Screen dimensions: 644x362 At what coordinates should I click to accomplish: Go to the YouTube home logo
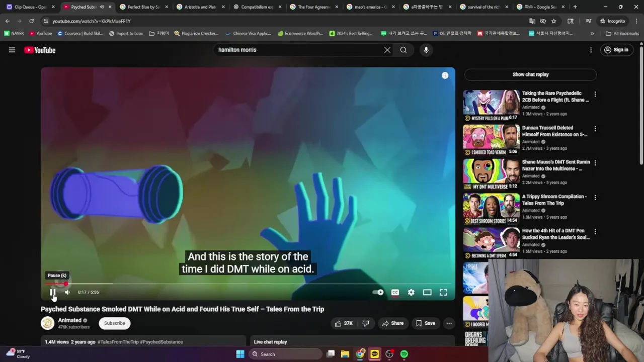coord(40,50)
